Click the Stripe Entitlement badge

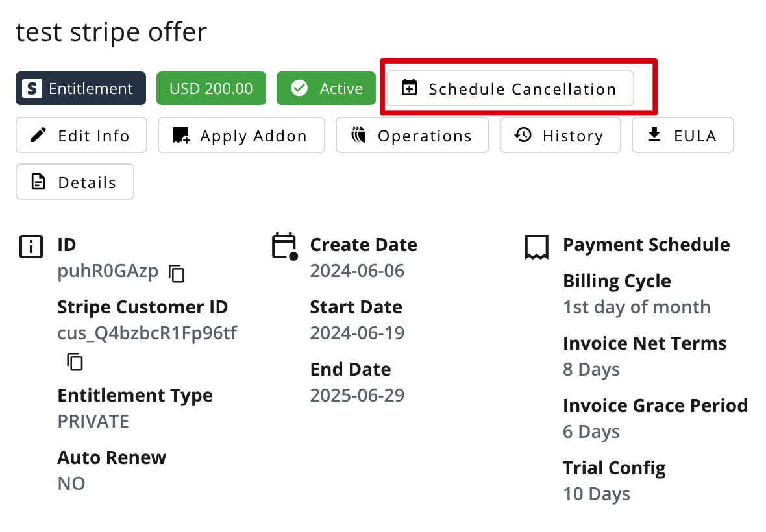pyautogui.click(x=80, y=88)
